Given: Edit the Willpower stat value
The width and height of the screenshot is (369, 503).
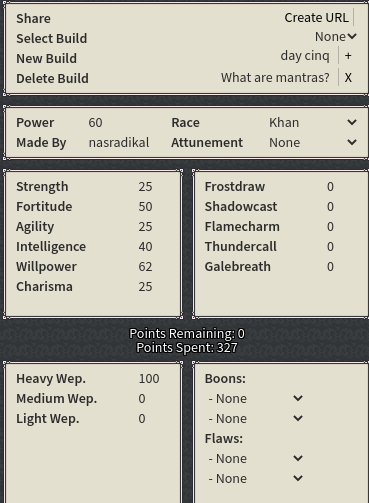Looking at the screenshot, I should click(x=152, y=267).
